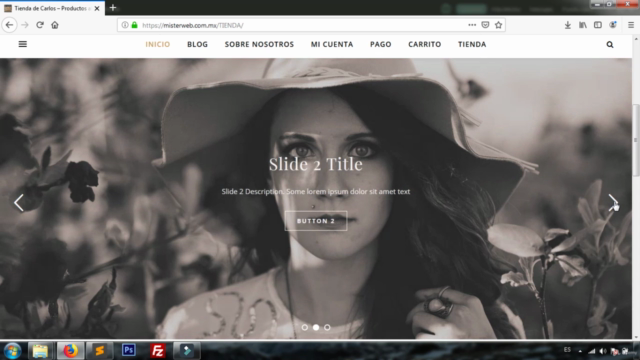The image size is (640, 360).
Task: Show hidden tray icons arrow
Action: click(580, 351)
